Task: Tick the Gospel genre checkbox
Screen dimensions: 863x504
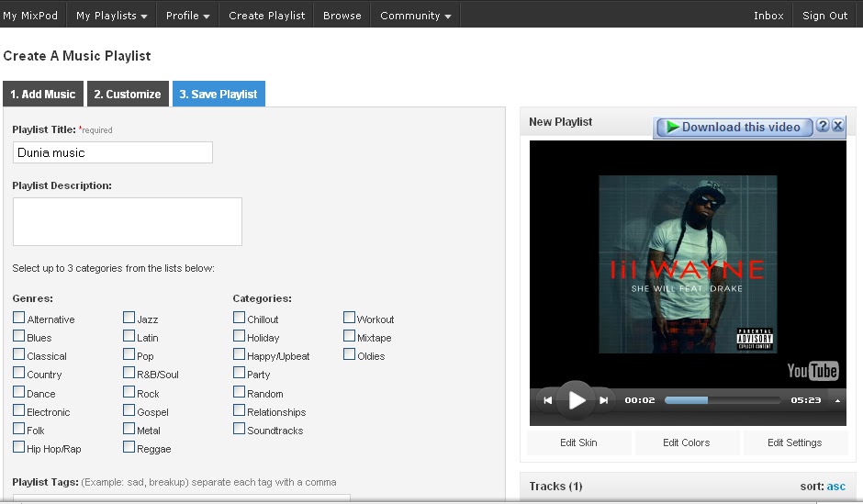Action: [129, 410]
